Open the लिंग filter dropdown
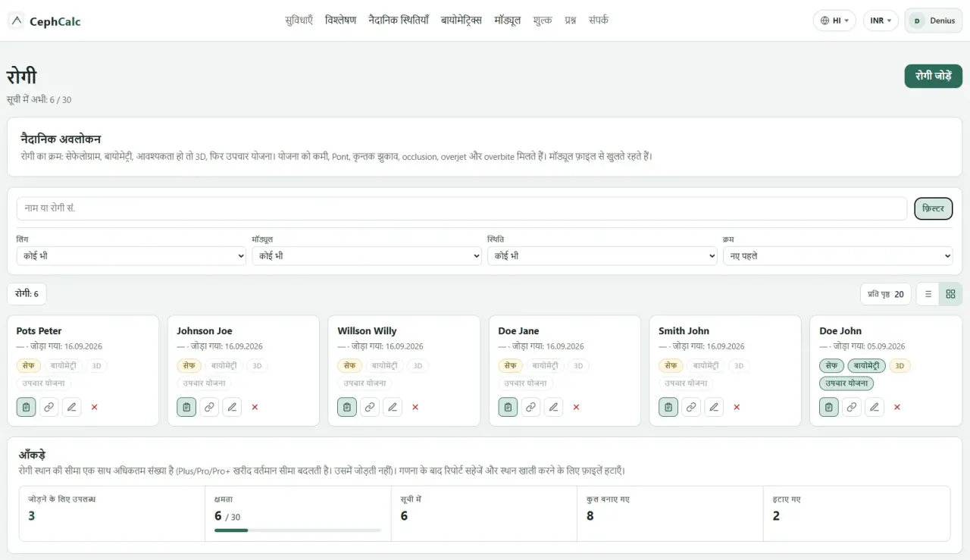Screen dimensions: 970x560 tap(131, 256)
